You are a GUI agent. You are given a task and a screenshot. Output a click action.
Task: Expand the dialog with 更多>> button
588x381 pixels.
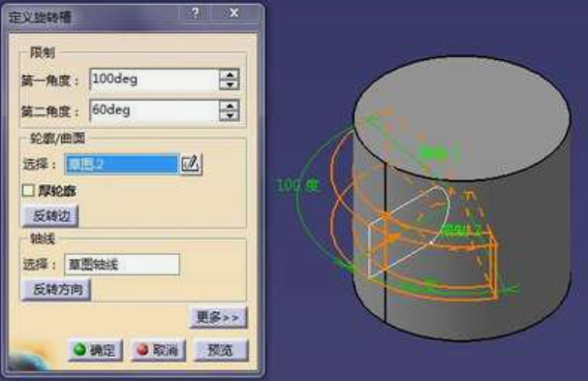tap(218, 318)
